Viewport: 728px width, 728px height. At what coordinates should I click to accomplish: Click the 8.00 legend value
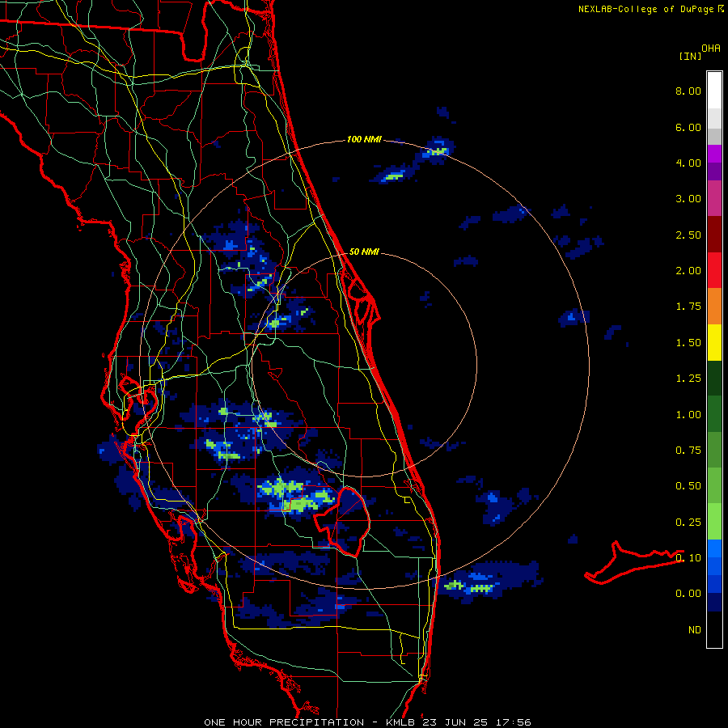(x=688, y=91)
